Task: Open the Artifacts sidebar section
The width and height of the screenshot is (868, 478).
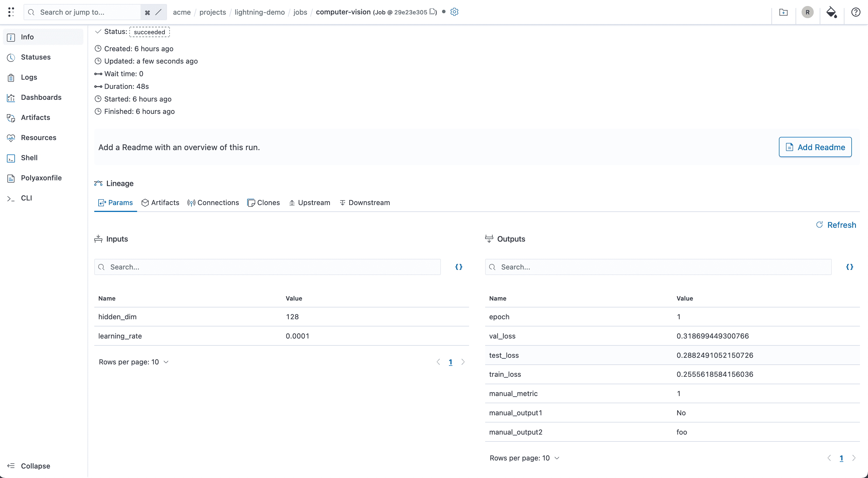Action: [x=35, y=117]
